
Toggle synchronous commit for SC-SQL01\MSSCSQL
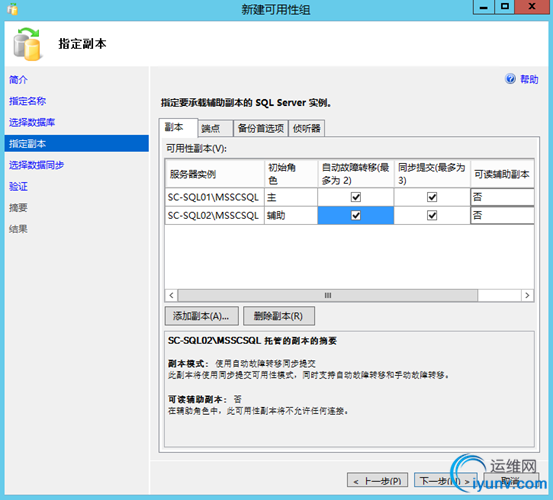click(432, 197)
